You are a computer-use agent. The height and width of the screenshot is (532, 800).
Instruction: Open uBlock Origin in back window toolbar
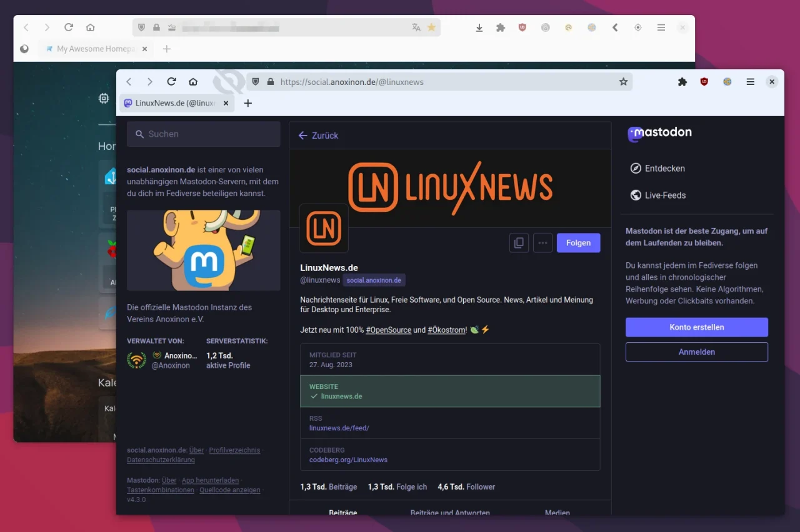[x=522, y=27]
